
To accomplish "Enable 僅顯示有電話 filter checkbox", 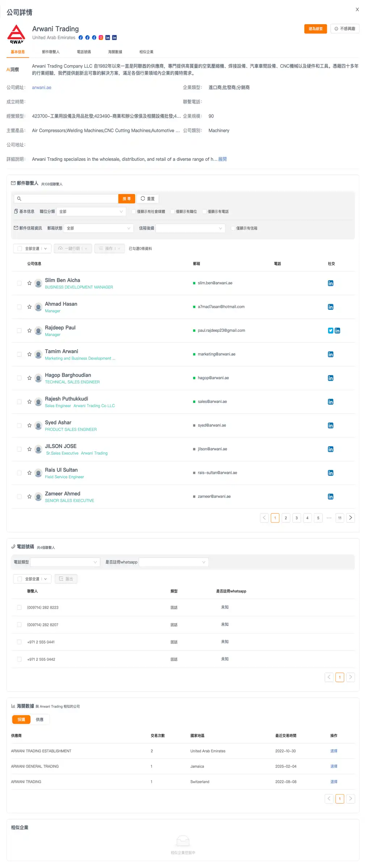I will pyautogui.click(x=204, y=212).
